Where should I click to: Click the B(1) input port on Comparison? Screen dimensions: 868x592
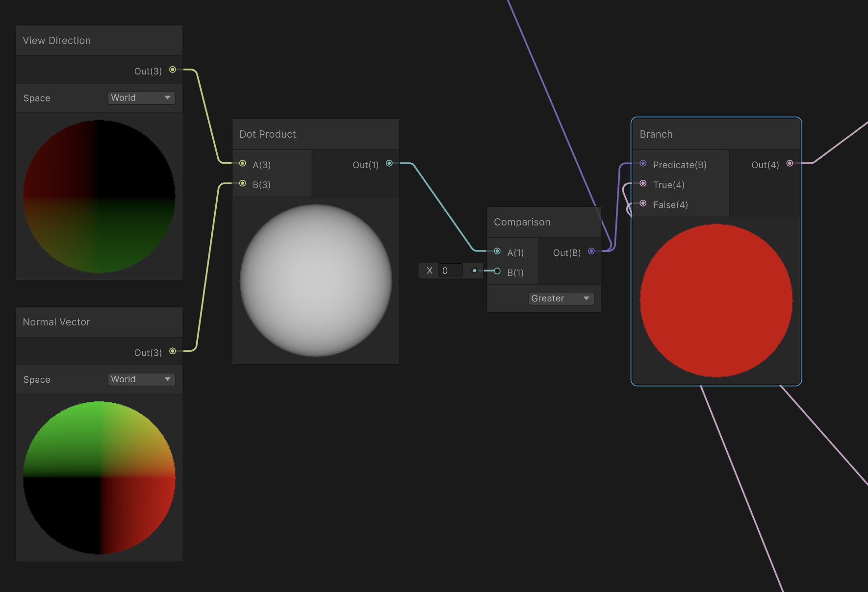[x=497, y=271]
